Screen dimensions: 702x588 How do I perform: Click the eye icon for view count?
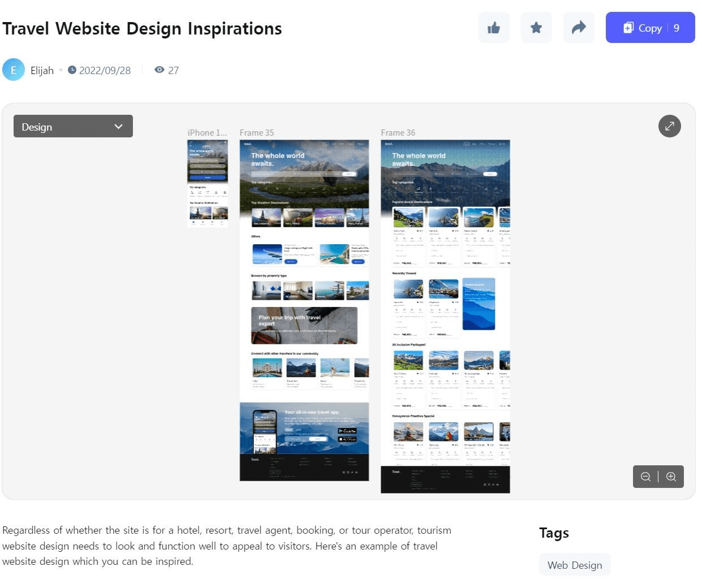point(160,70)
